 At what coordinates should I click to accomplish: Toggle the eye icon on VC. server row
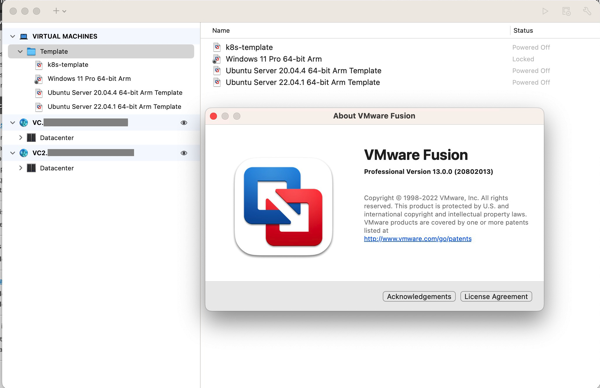click(x=184, y=123)
